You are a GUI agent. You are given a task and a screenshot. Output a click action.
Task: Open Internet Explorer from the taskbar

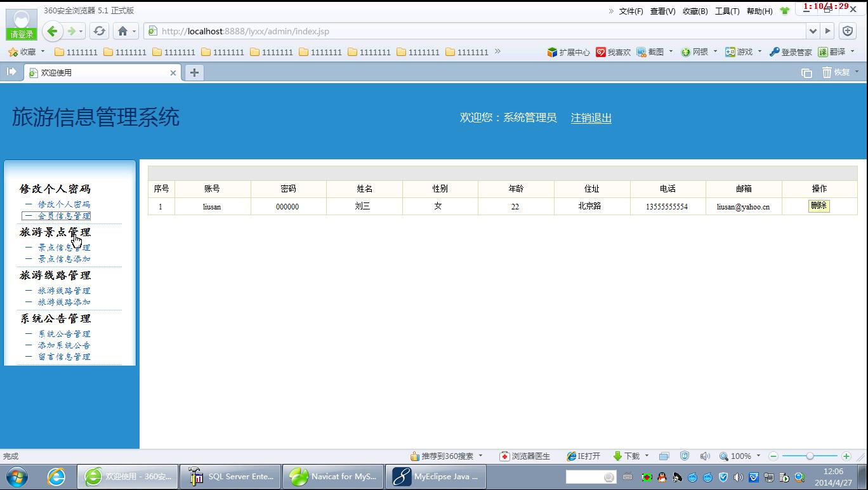click(x=56, y=476)
